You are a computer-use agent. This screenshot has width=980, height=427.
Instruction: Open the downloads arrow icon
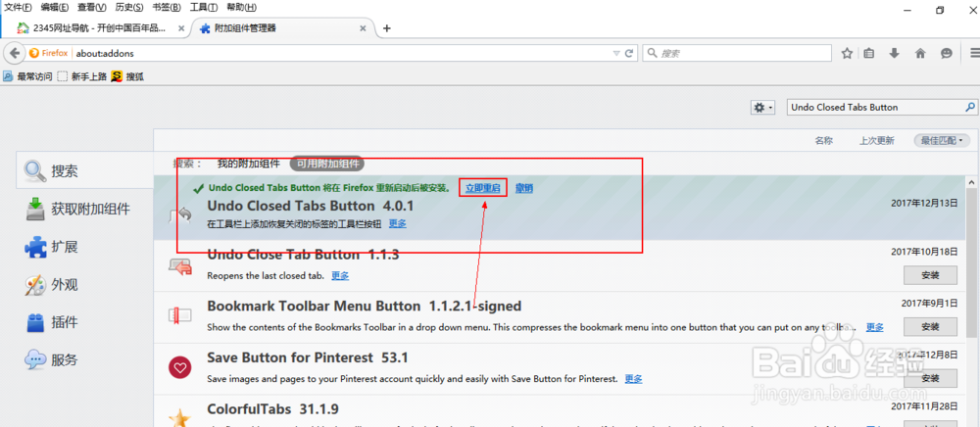[x=895, y=54]
